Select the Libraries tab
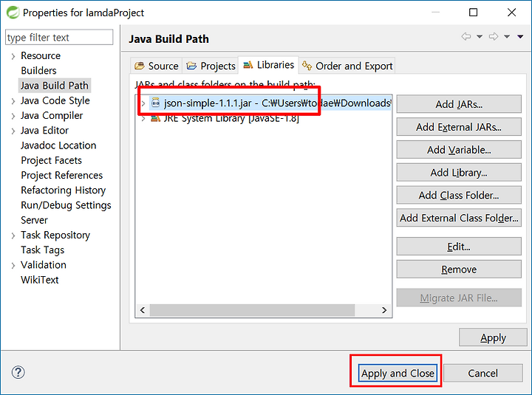 268,65
